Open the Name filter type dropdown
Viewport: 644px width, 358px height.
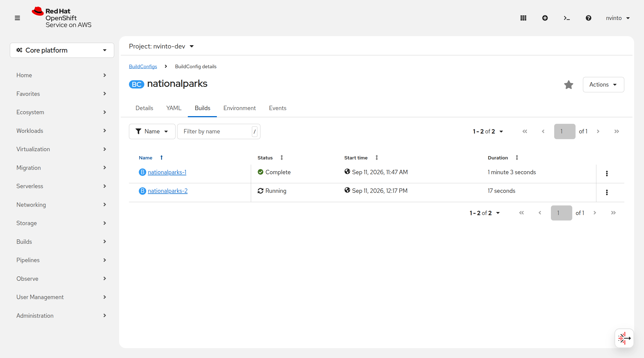pos(152,131)
